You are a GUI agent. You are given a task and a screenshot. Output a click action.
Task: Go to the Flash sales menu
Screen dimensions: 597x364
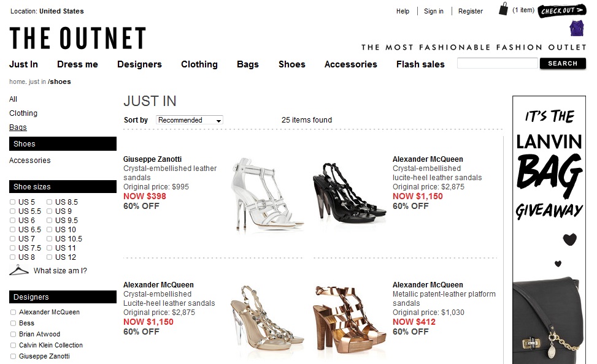click(x=420, y=64)
